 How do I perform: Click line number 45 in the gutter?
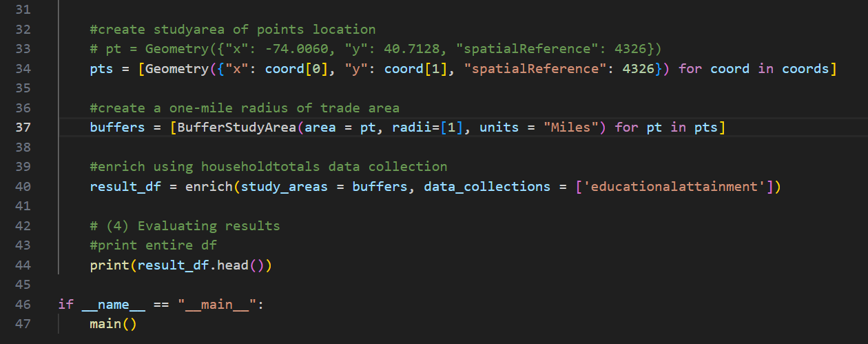point(23,285)
